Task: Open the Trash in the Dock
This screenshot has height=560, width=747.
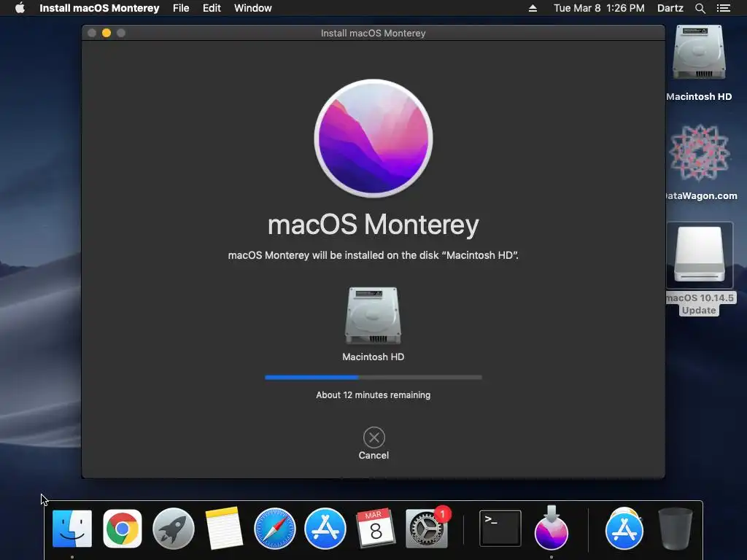Action: pyautogui.click(x=675, y=529)
